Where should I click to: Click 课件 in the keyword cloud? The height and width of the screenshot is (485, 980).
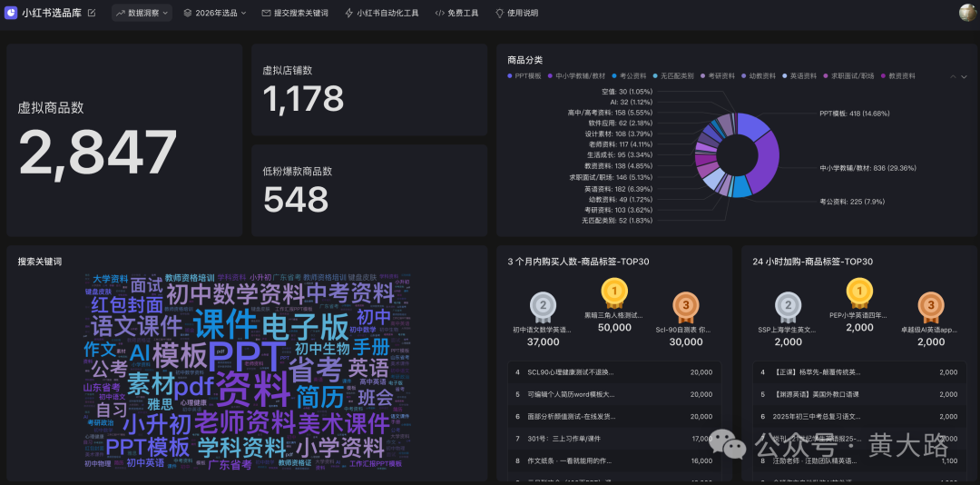225,325
